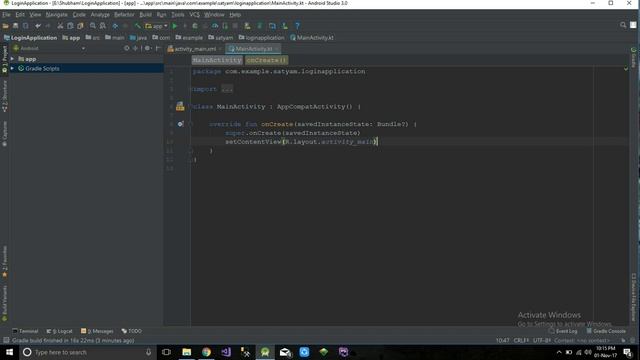The height and width of the screenshot is (360, 640).
Task: Click the MainActivity structure breadcrumb
Action: pyautogui.click(x=217, y=60)
